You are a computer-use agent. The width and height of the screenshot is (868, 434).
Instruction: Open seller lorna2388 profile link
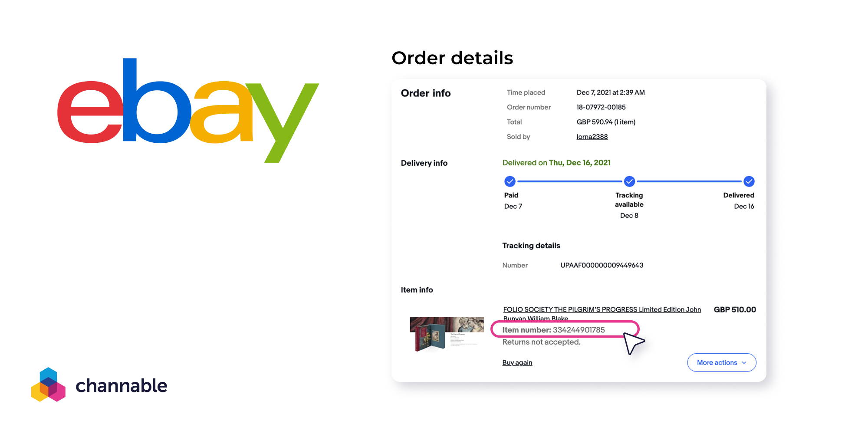[592, 137]
